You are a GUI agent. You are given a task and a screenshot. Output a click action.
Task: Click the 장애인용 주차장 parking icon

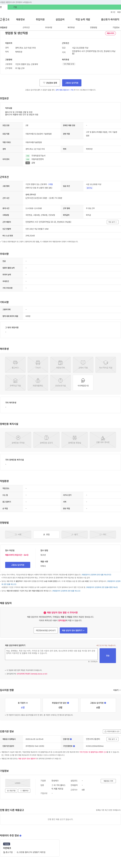(x=18, y=440)
